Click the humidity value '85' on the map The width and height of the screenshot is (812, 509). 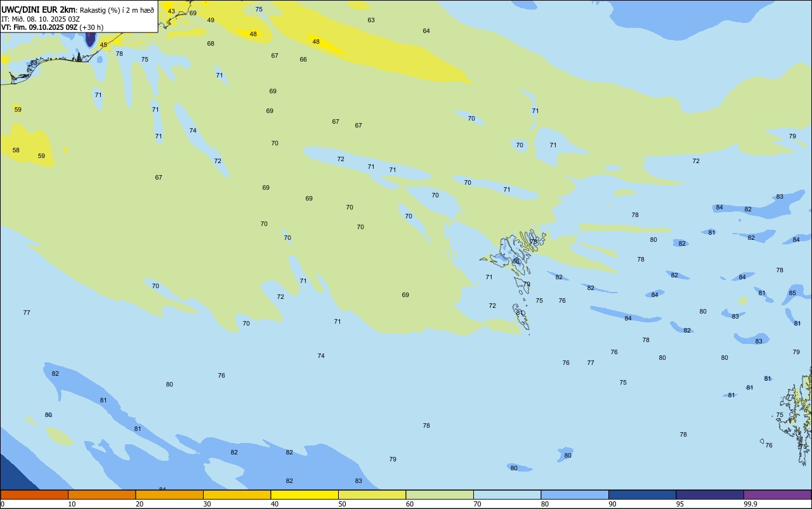click(792, 293)
